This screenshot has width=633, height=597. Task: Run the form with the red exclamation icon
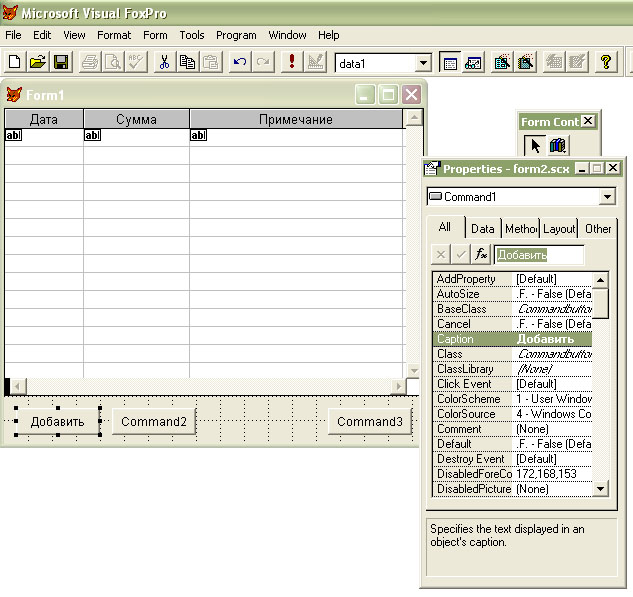[x=291, y=62]
